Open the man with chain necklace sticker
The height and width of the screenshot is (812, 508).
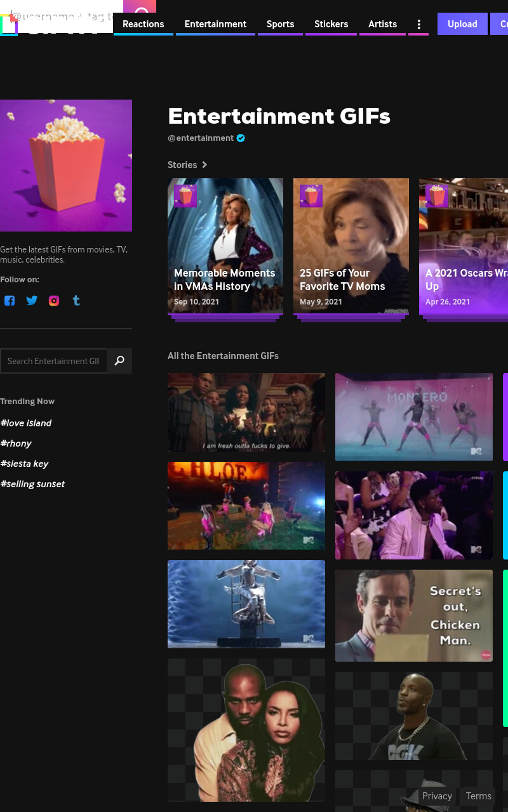(x=414, y=716)
